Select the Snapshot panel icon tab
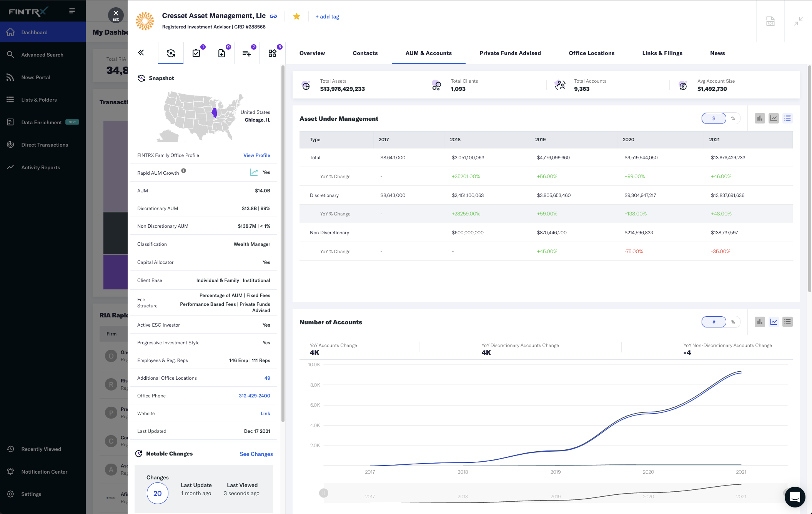This screenshot has height=514, width=812. (171, 53)
